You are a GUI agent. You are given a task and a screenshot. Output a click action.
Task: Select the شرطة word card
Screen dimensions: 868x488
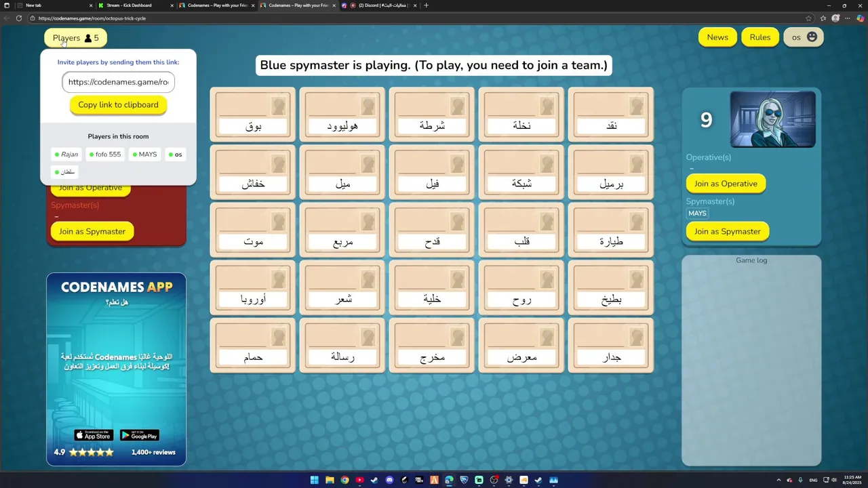click(x=432, y=115)
